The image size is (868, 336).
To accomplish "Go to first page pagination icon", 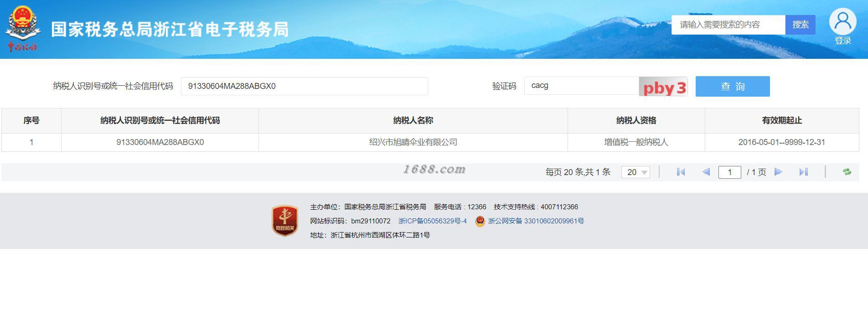I will pos(681,172).
